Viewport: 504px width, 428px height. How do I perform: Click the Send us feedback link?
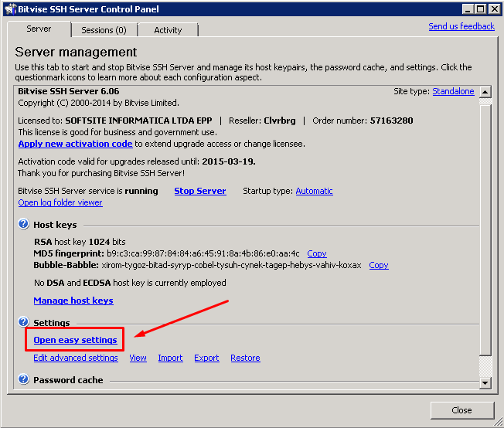point(461,26)
